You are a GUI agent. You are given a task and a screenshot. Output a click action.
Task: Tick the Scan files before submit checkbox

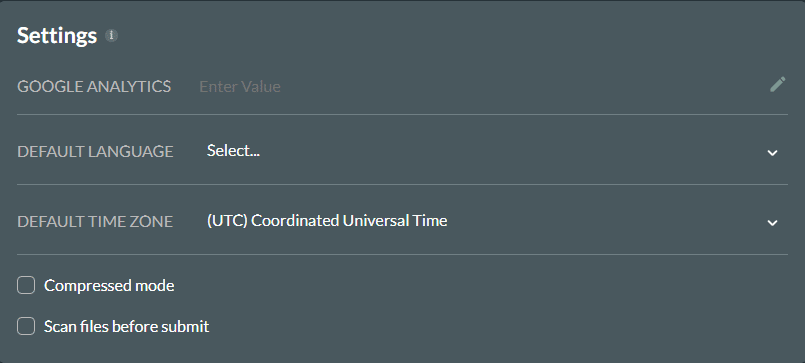26,326
